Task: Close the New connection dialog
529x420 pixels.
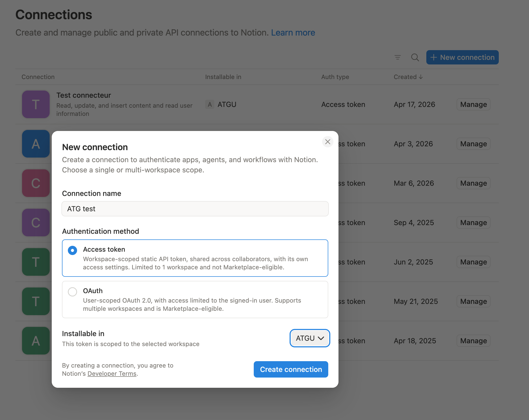Action: coord(327,142)
